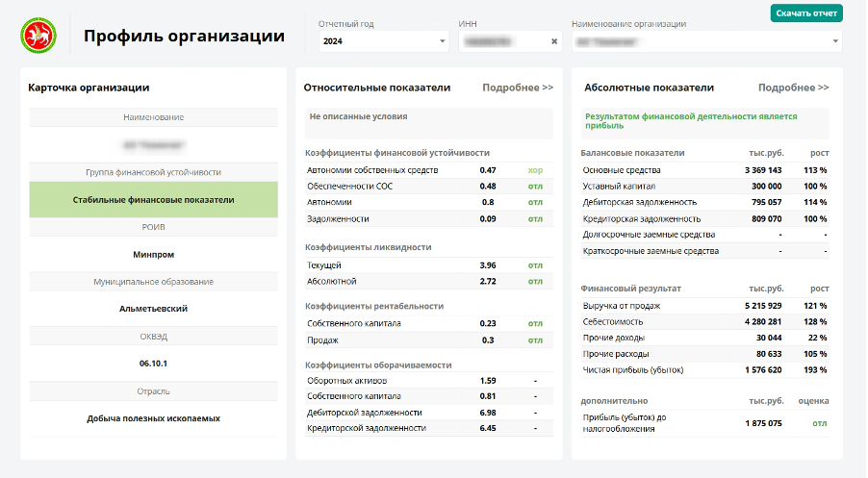Click the Минпром value

[153, 255]
